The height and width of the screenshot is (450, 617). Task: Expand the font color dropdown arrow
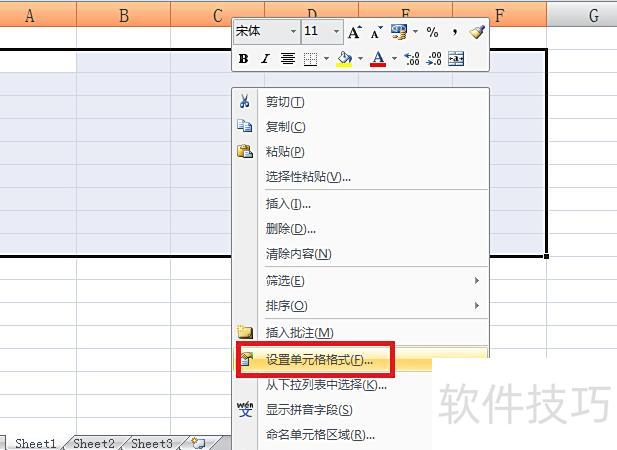point(394,59)
